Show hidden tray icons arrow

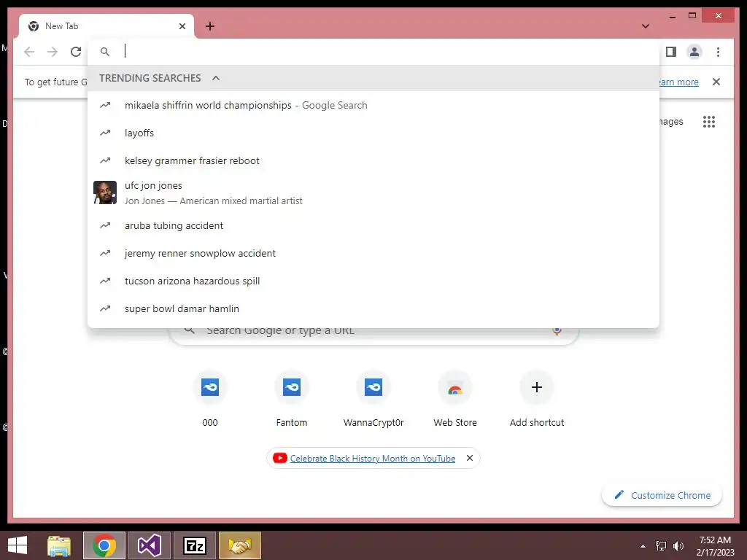pos(643,546)
